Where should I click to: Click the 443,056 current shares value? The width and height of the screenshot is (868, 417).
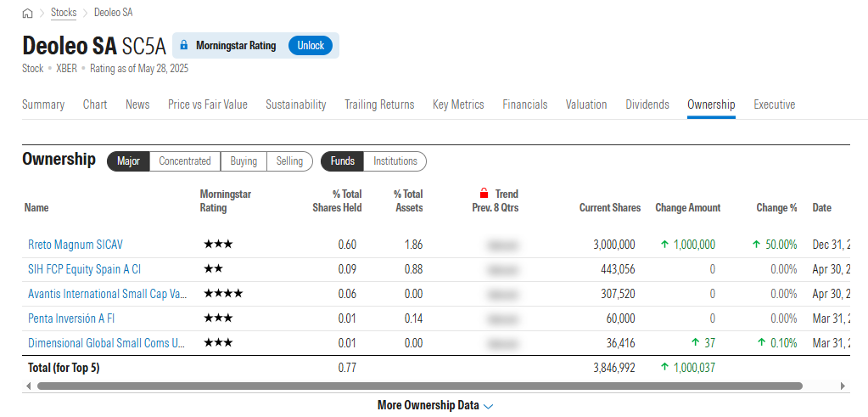pyautogui.click(x=618, y=269)
